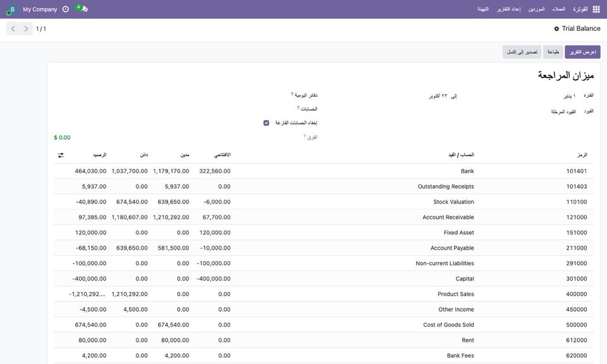
Task: Click the مدين column header
Action: [x=185, y=155]
